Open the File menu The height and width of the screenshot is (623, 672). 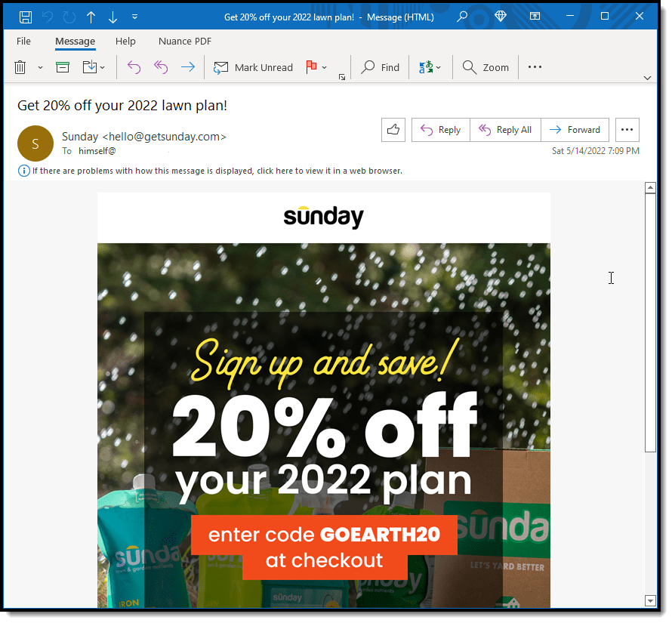coord(24,42)
